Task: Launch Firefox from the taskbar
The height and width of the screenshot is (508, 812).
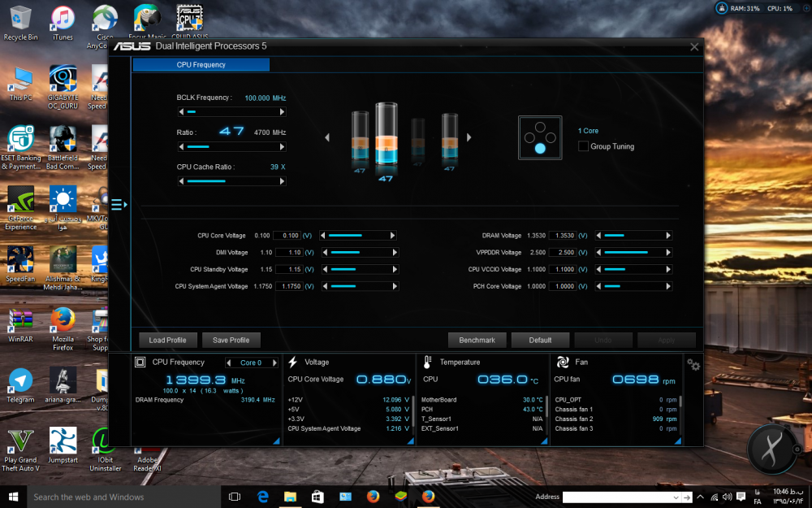Action: [x=374, y=496]
